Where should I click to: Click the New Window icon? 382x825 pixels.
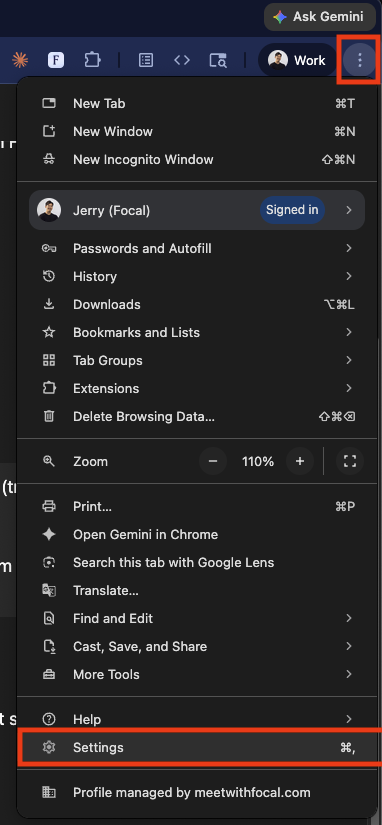coord(49,132)
